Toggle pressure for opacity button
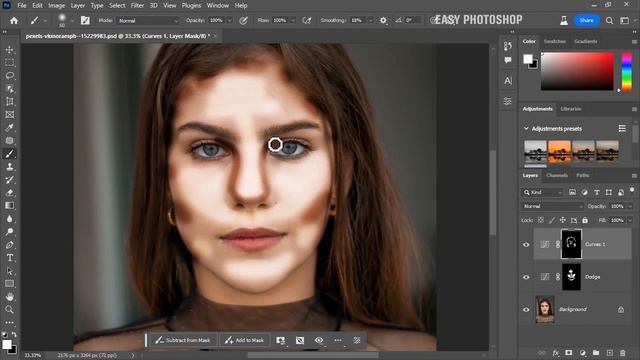The width and height of the screenshot is (640, 360). (243, 20)
